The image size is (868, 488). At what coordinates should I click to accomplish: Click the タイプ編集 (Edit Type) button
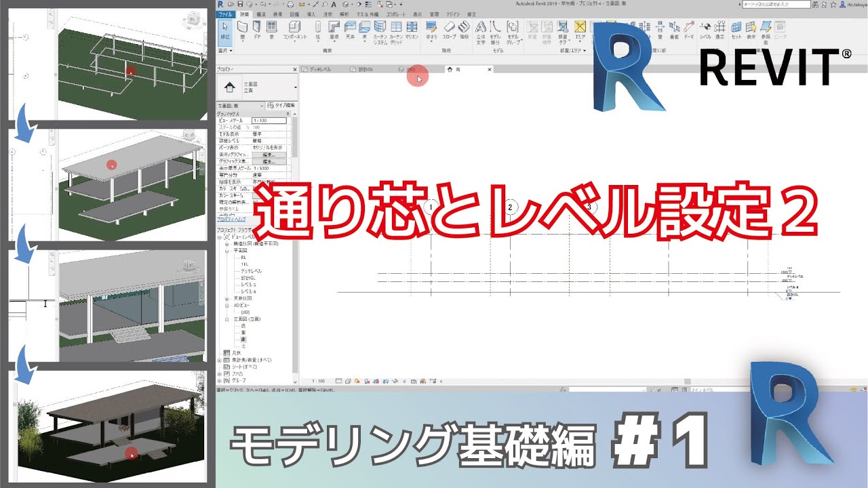281,106
